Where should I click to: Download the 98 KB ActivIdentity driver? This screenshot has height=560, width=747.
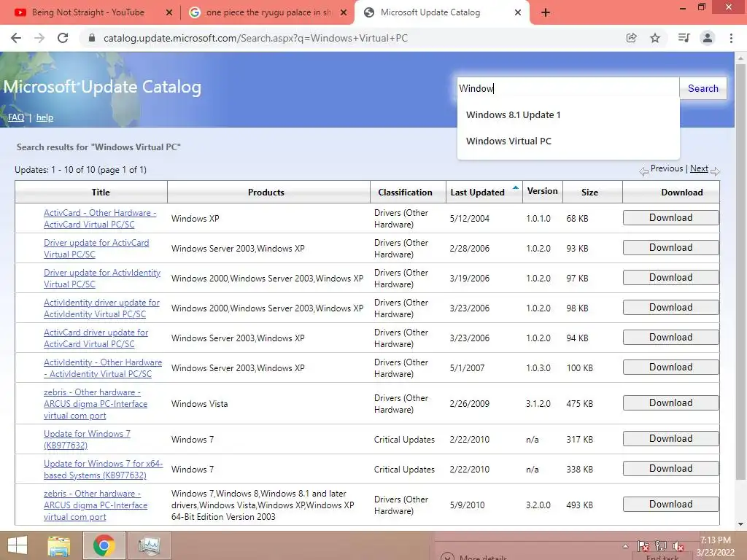click(x=670, y=308)
